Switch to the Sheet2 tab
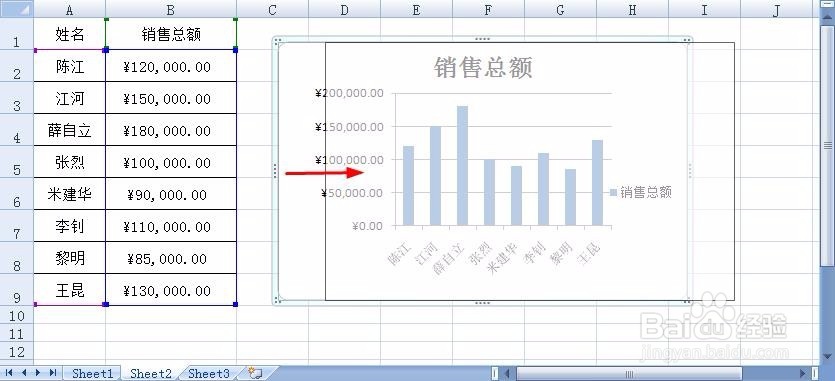Viewport: 835px width, 381px height. click(x=151, y=374)
